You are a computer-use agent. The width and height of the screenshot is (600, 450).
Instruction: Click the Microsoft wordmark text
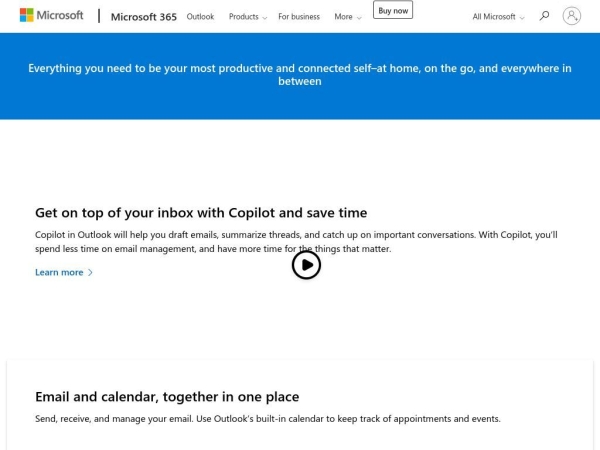60,15
